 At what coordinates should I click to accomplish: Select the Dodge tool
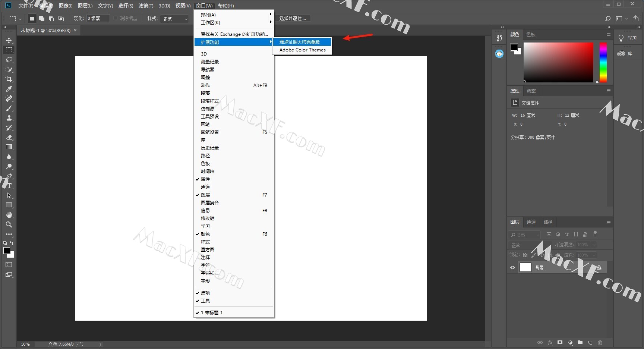point(9,166)
